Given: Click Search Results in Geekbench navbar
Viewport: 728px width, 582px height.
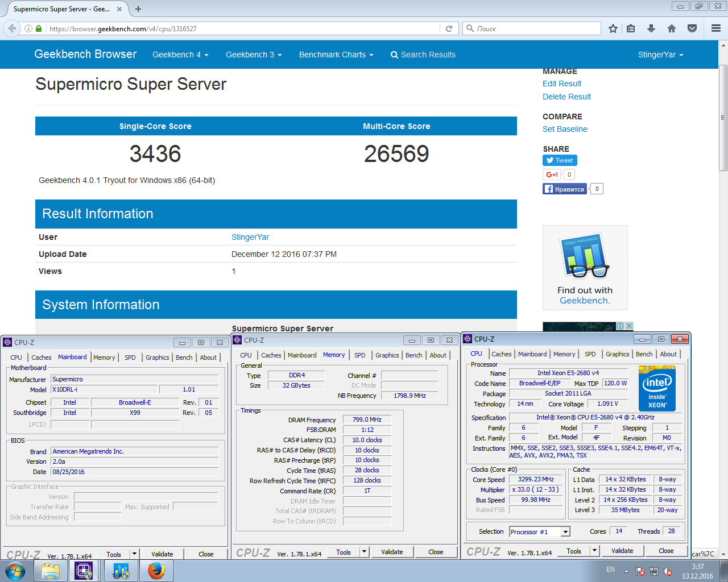Looking at the screenshot, I should [423, 55].
